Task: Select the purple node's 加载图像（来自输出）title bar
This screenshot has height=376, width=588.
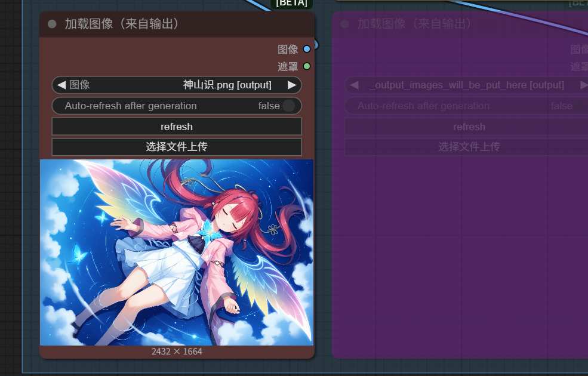Action: click(x=466, y=24)
